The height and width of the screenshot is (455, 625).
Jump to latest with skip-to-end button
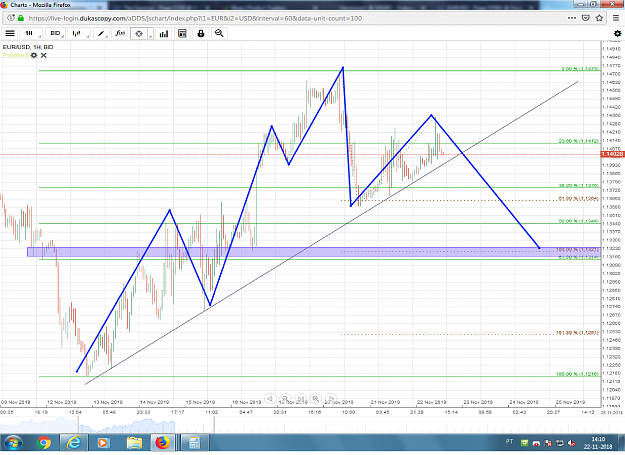click(301, 398)
